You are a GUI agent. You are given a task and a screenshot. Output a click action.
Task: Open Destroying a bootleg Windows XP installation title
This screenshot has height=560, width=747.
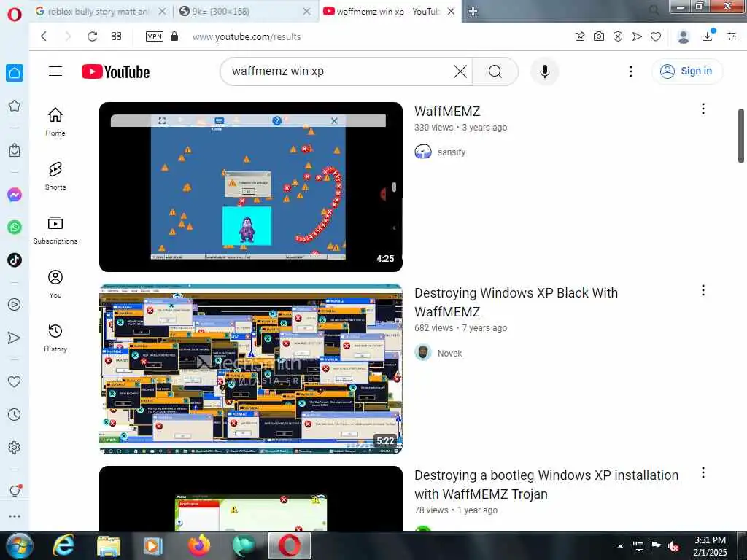(546, 485)
